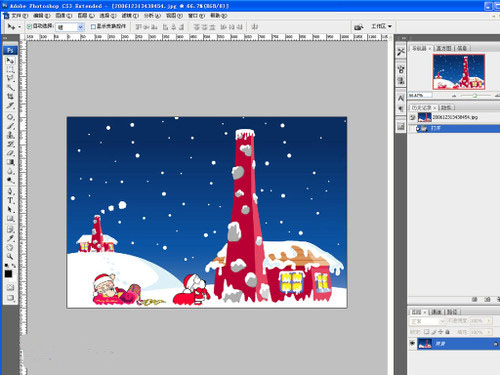Select the Rectangular Marquee tool
This screenshot has width=500, height=375.
tap(10, 69)
